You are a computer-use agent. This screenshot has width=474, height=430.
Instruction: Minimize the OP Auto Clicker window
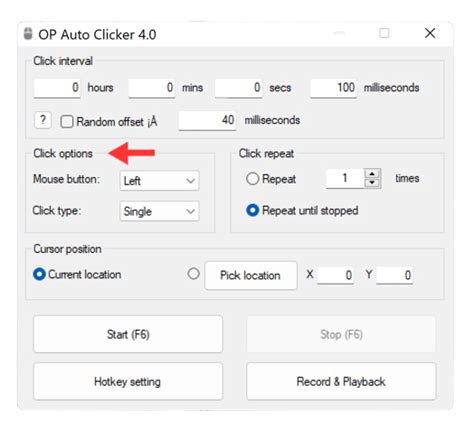(x=339, y=33)
